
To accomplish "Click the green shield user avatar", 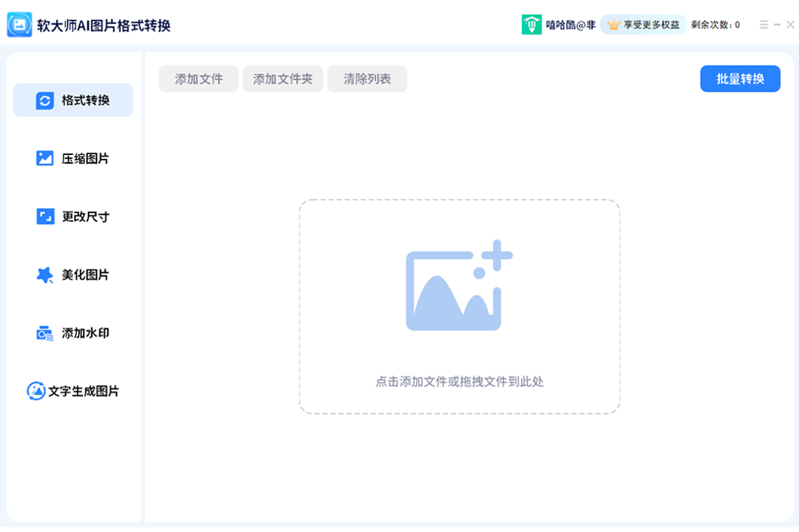I will [531, 25].
